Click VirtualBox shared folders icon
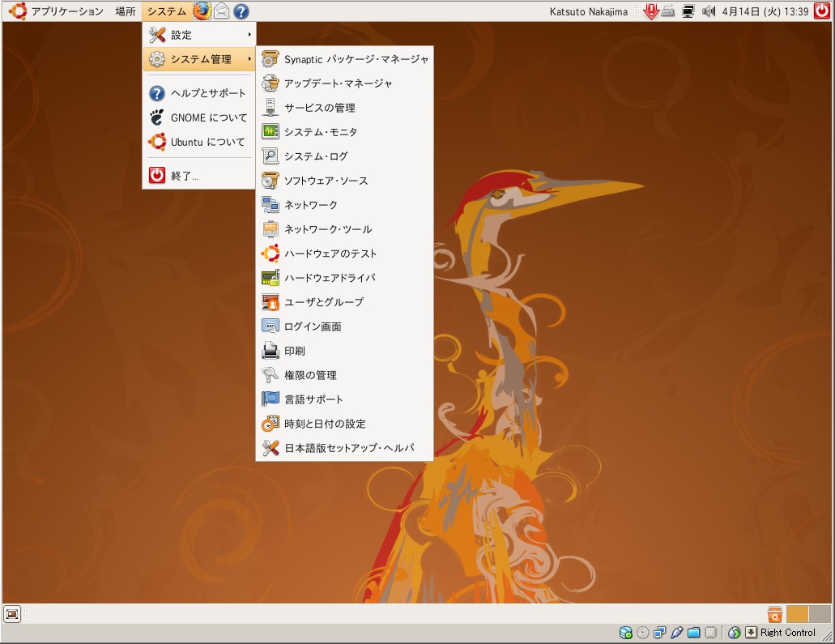The image size is (835, 644). 694,633
